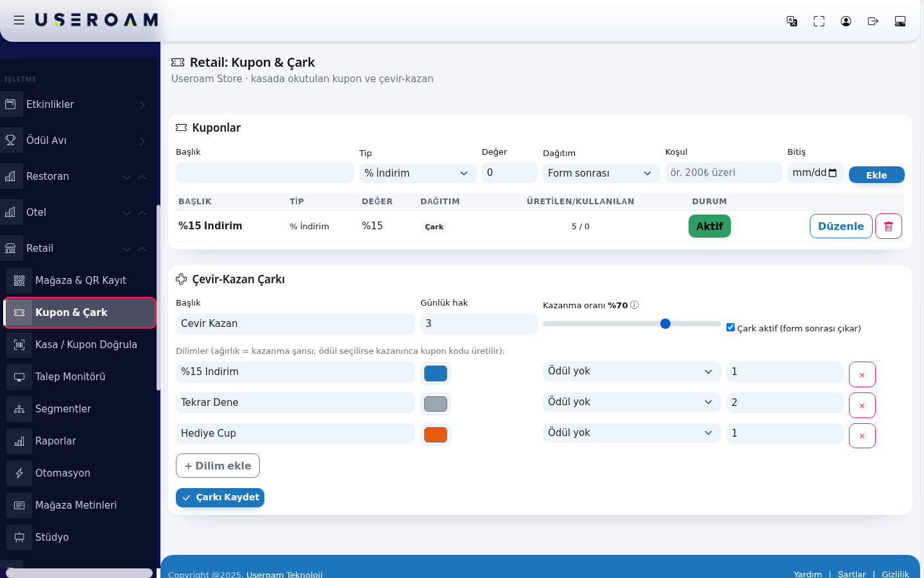Click the logout icon in header
Screen dimensions: 924x578
[873, 21]
